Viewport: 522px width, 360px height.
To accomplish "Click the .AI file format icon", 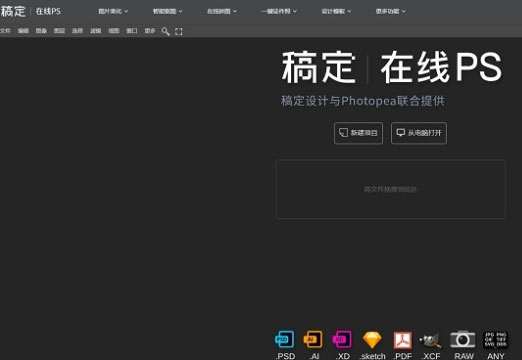I will click(313, 339).
